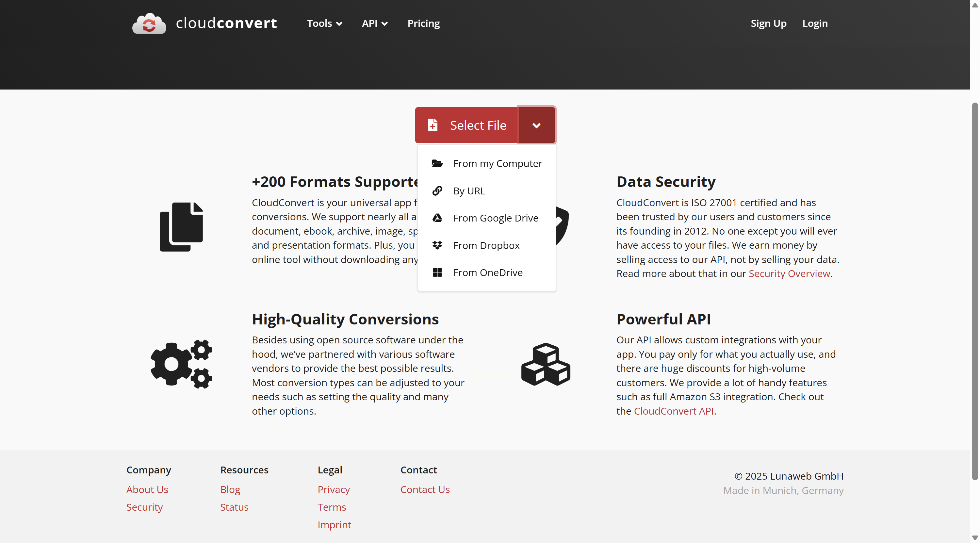Image resolution: width=980 pixels, height=543 pixels.
Task: Click the CloudConvert cloud logo icon
Action: [x=149, y=24]
